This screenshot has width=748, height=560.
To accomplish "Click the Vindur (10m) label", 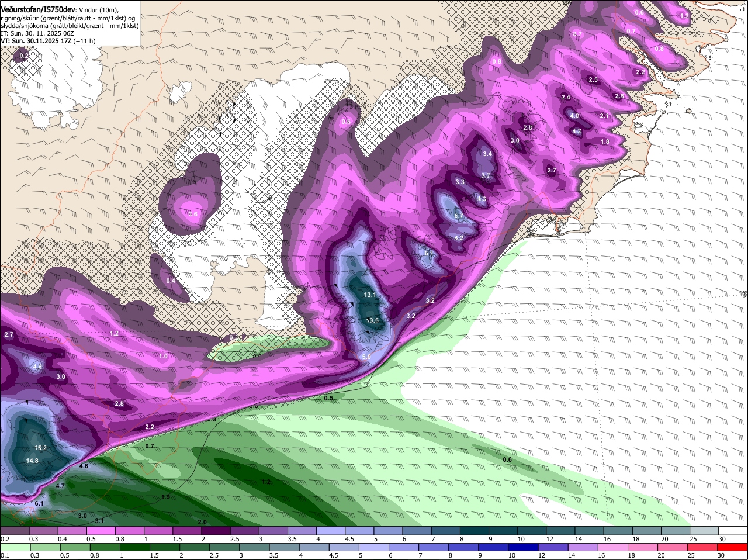I will tap(99, 10).
